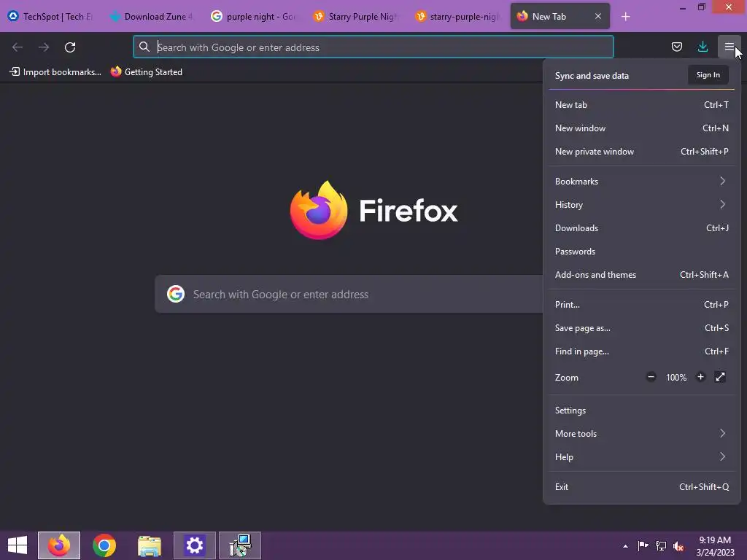Screen dimensions: 747x560
Task: Switch to purple night Google tab
Action: coord(253,16)
